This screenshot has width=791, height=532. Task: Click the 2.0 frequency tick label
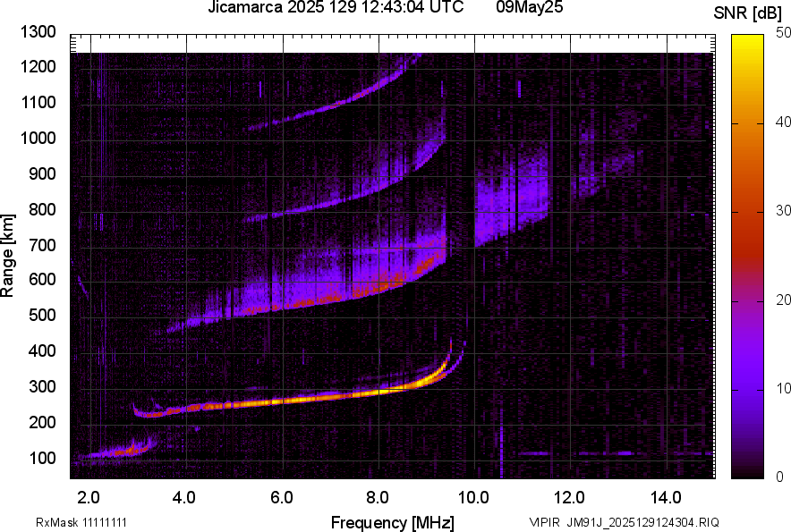click(89, 498)
